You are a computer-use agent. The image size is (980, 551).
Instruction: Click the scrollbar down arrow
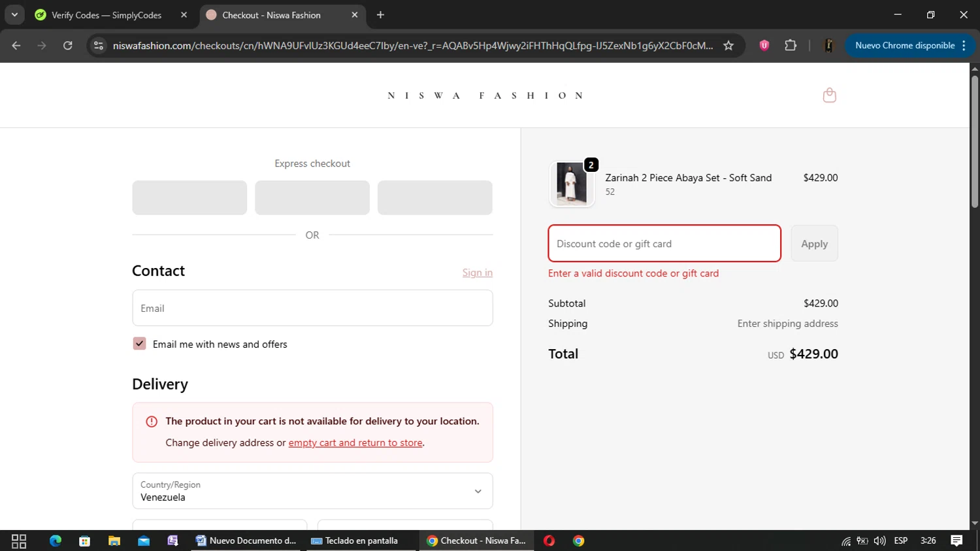(975, 524)
